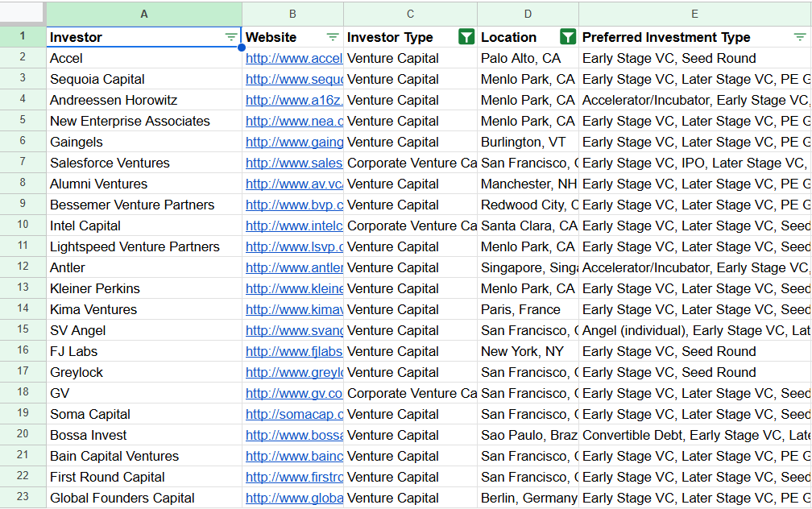Screen dimensions: 812x509
Task: Open the Greylock website link
Action: tap(294, 372)
